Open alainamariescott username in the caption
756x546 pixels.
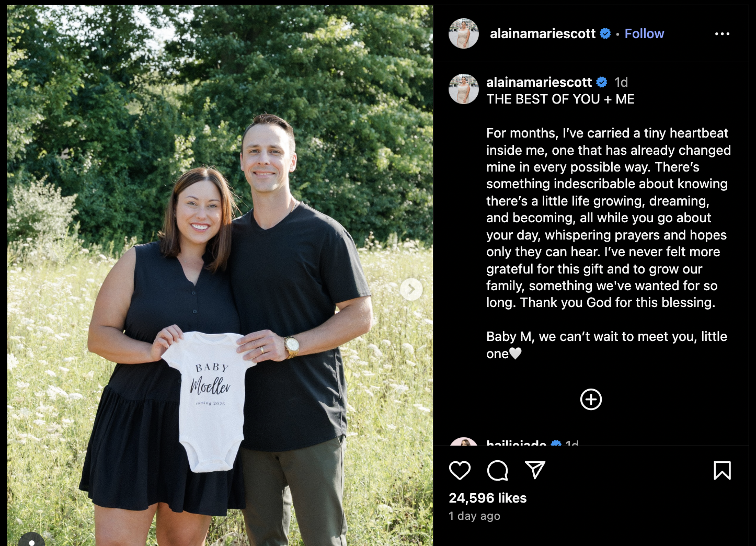[539, 82]
